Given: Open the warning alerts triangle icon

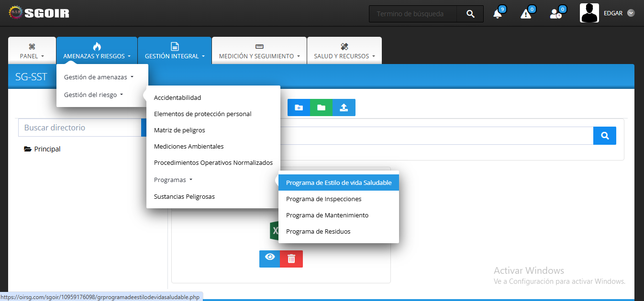Looking at the screenshot, I should coord(526,14).
